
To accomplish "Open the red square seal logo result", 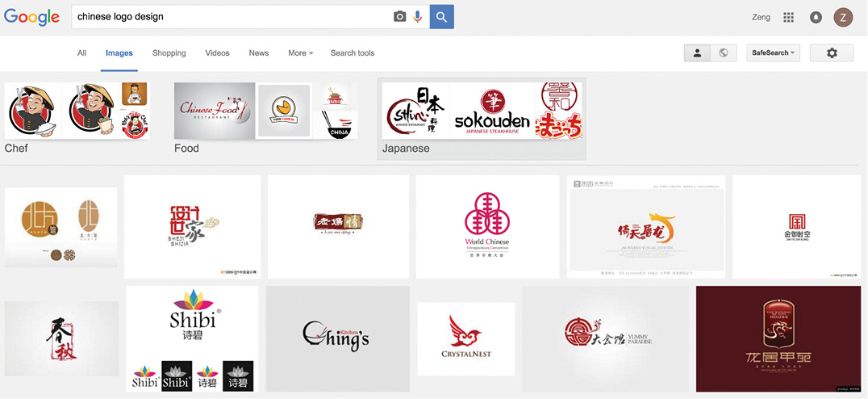I will pyautogui.click(x=796, y=227).
